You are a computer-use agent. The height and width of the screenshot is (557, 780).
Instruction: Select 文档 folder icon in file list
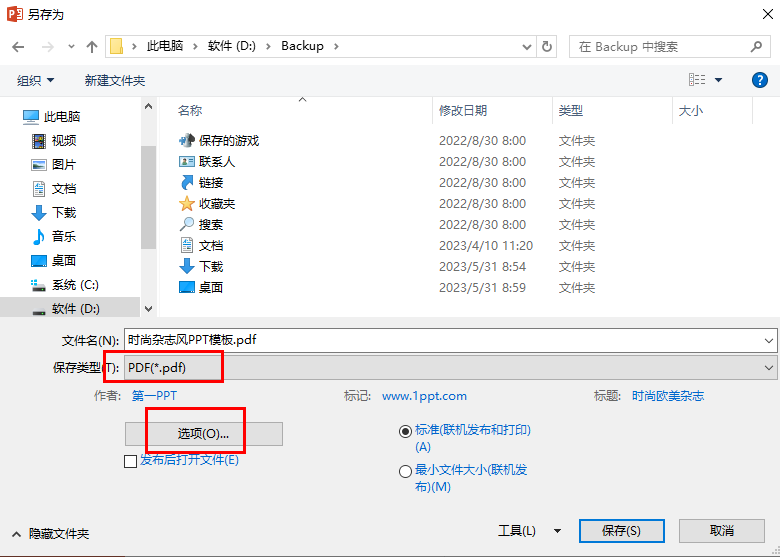[x=187, y=245]
